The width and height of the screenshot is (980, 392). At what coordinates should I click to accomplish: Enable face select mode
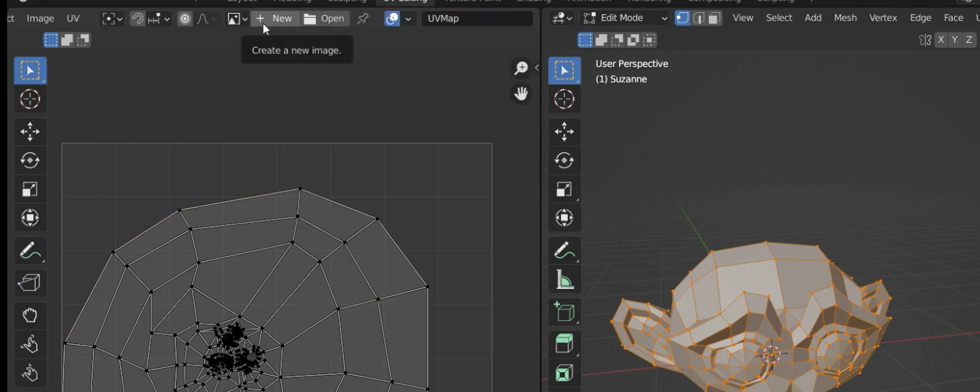pyautogui.click(x=715, y=18)
